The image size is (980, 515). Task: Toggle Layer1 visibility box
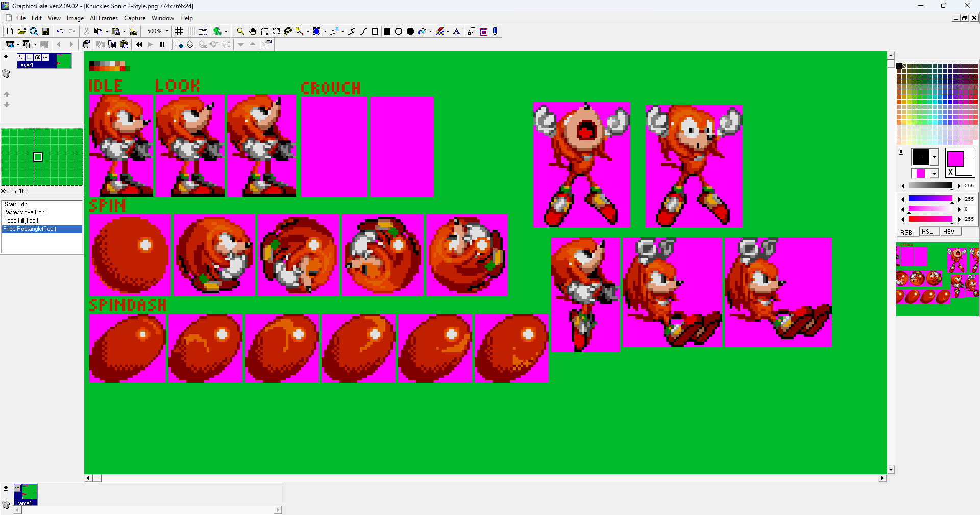21,57
